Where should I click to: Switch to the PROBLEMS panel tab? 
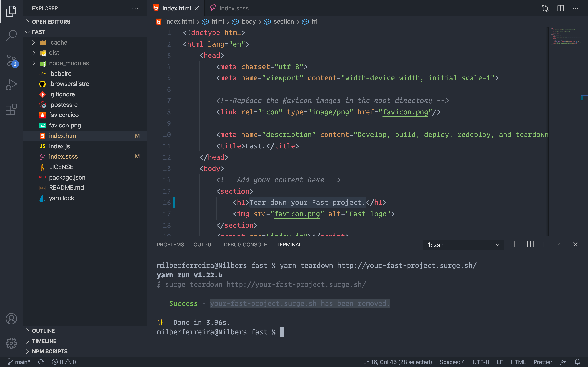tap(170, 245)
